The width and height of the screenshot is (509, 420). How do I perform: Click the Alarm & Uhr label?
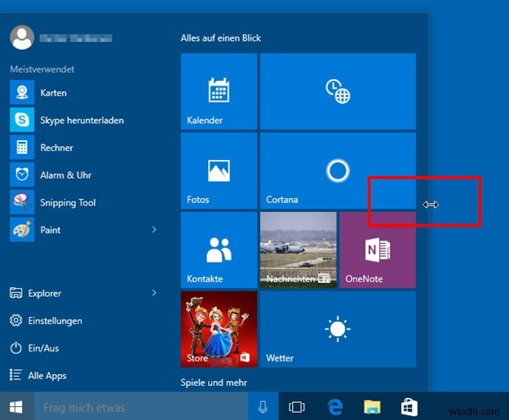point(66,175)
